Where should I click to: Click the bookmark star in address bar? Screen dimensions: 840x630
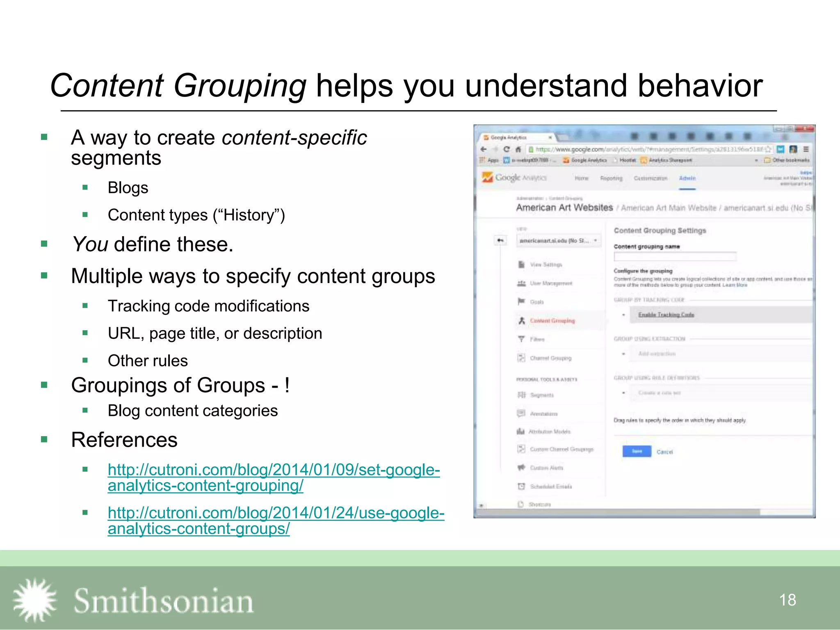coord(768,149)
